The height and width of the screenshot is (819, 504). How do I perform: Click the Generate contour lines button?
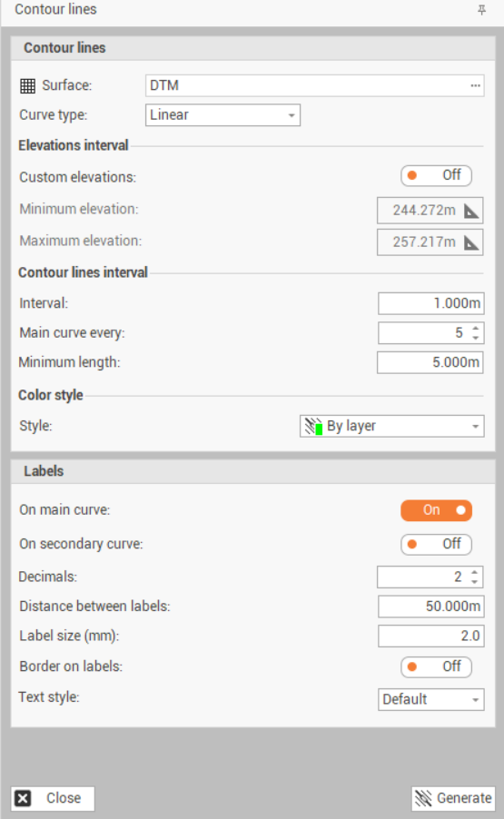coord(453,798)
